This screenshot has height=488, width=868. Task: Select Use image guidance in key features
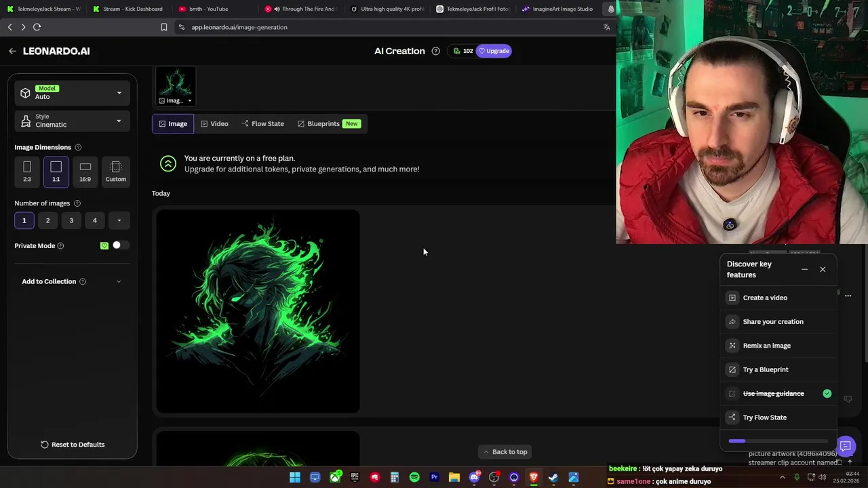(778, 394)
